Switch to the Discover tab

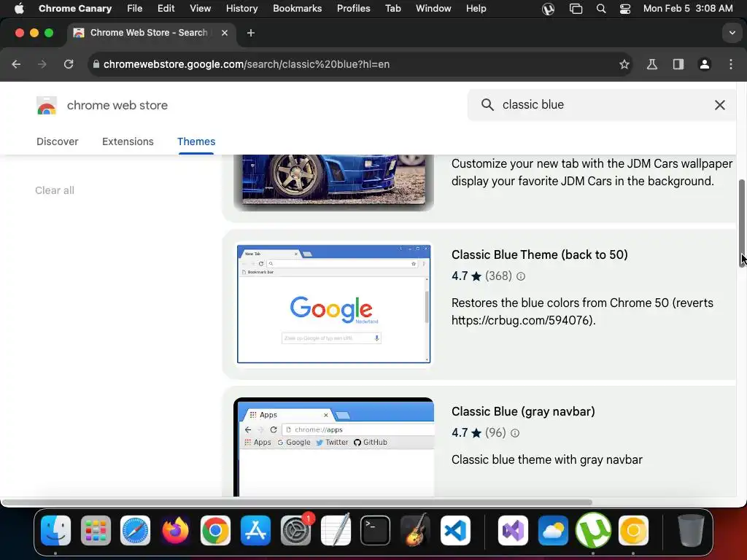click(57, 141)
